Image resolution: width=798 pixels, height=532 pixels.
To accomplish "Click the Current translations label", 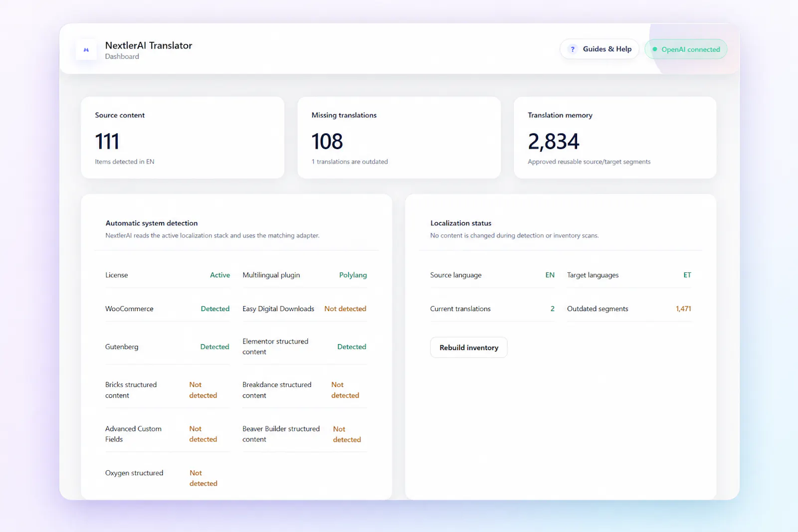I will [460, 309].
